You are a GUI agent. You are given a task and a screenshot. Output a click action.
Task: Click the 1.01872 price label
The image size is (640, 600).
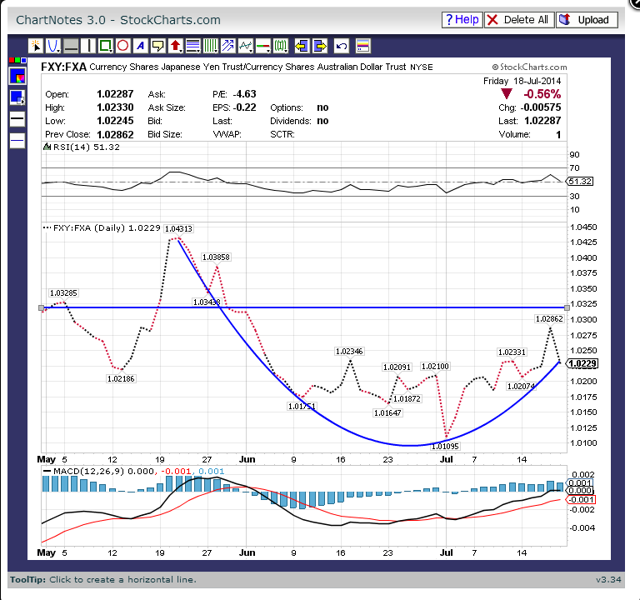click(x=407, y=399)
